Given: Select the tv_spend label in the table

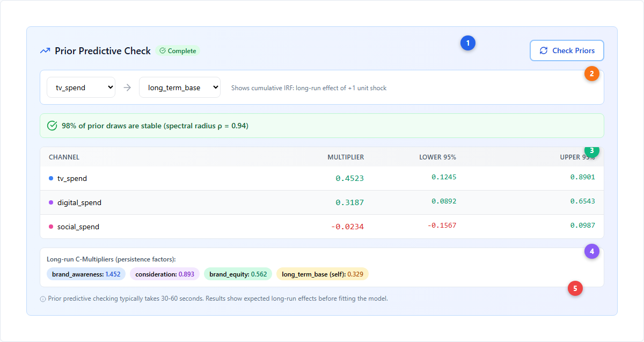Looking at the screenshot, I should point(72,178).
